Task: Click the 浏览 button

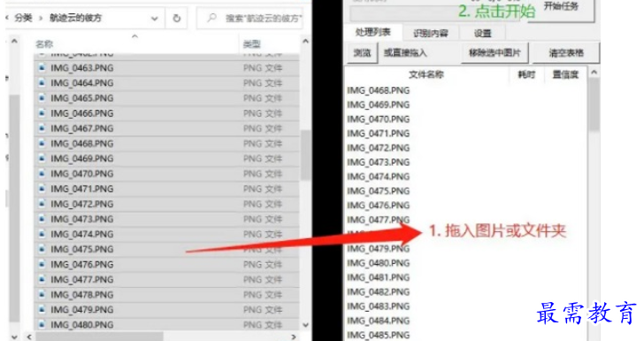Action: click(362, 52)
